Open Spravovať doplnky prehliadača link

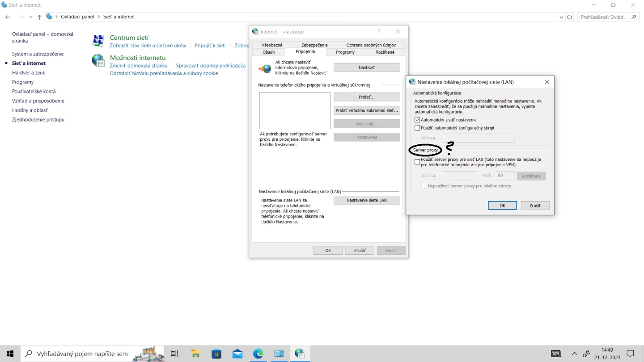tap(211, 66)
